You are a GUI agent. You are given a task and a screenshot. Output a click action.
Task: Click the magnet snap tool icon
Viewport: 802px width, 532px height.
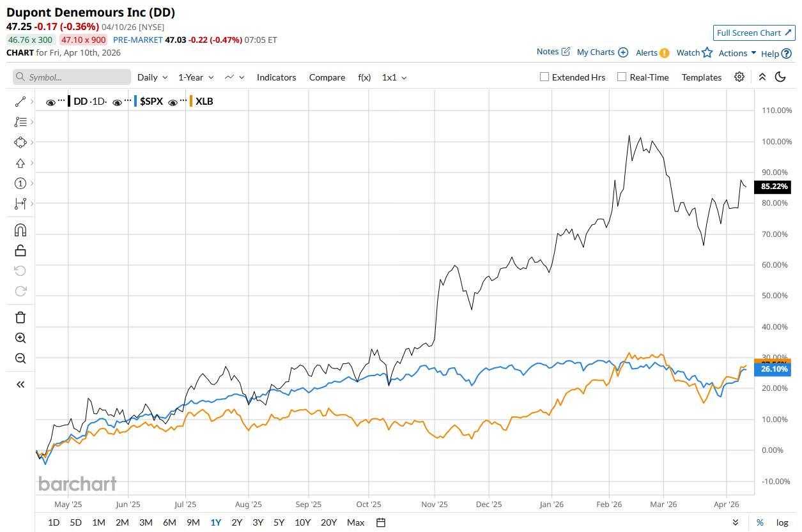click(20, 230)
